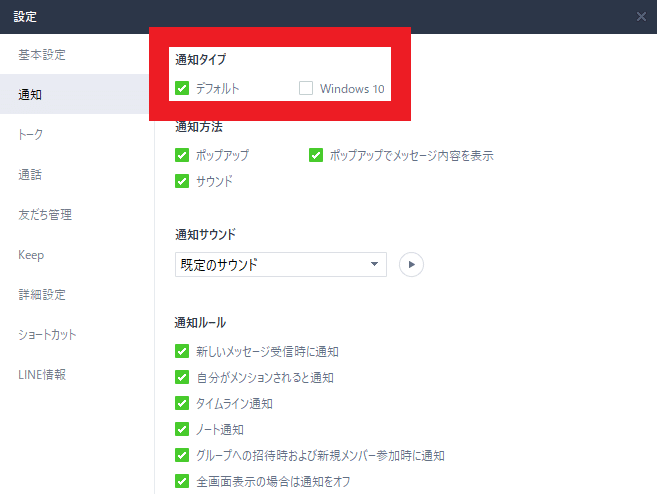The image size is (657, 494).
Task: Open 詳細設定 in the sidebar
Action: click(75, 295)
